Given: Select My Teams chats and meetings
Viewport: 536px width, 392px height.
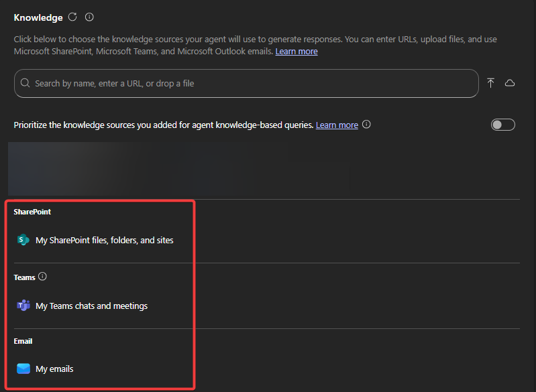Looking at the screenshot, I should pyautogui.click(x=92, y=306).
